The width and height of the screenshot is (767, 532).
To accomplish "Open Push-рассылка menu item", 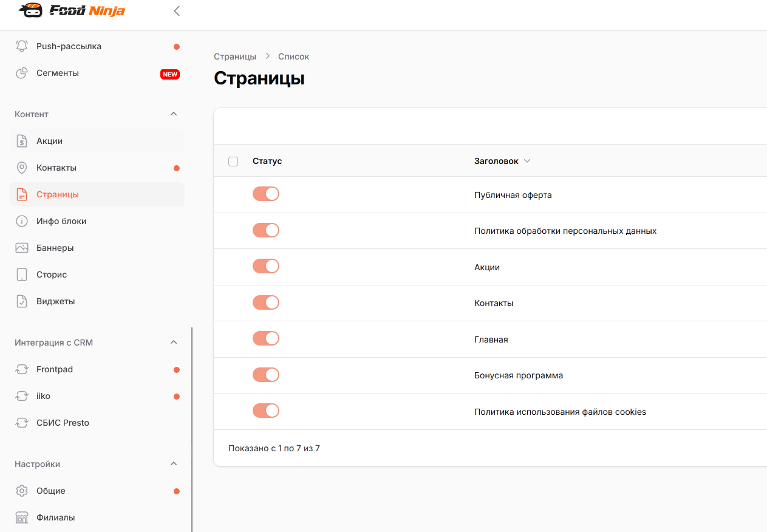I will (x=97, y=46).
